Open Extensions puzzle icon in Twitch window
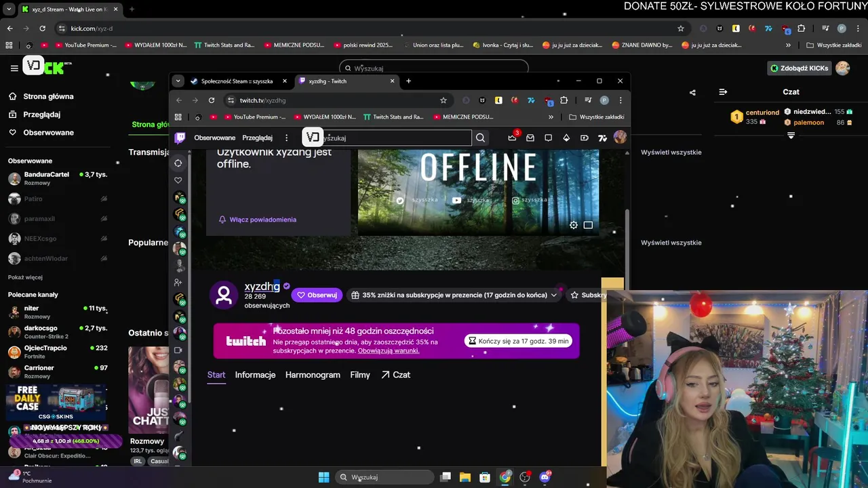The height and width of the screenshot is (488, 868). point(564,100)
